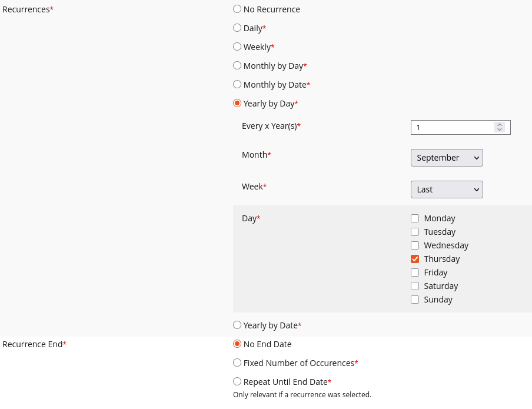Image resolution: width=532 pixels, height=409 pixels.
Task: Choose the Daily recurrence option
Action: coord(237,28)
